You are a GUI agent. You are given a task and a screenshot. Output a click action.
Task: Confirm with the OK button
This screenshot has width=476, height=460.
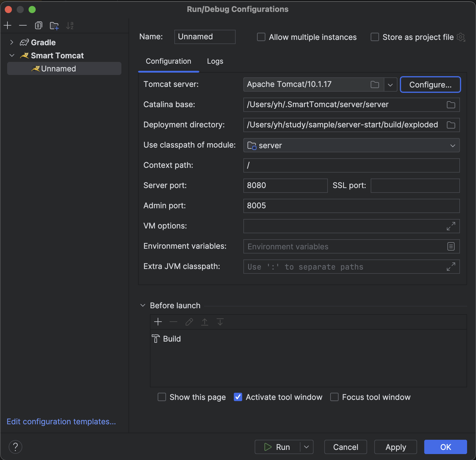446,447
